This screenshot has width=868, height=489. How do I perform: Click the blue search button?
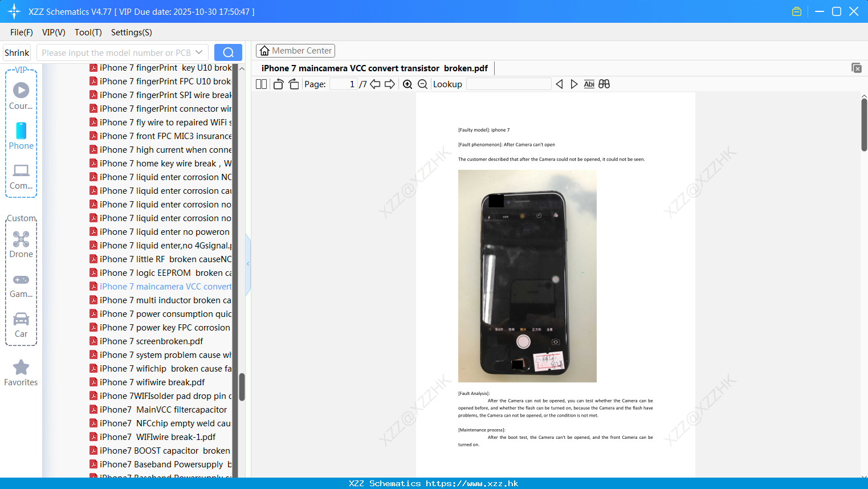point(228,52)
